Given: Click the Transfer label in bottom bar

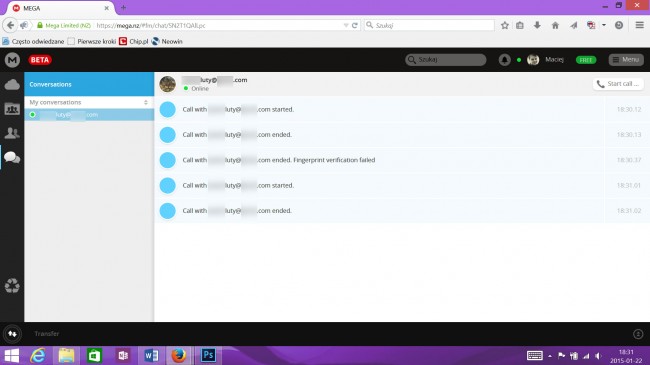Looking at the screenshot, I should tap(46, 333).
